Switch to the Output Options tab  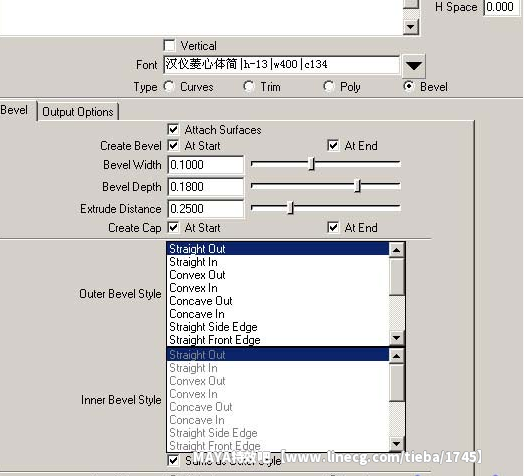[x=78, y=112]
